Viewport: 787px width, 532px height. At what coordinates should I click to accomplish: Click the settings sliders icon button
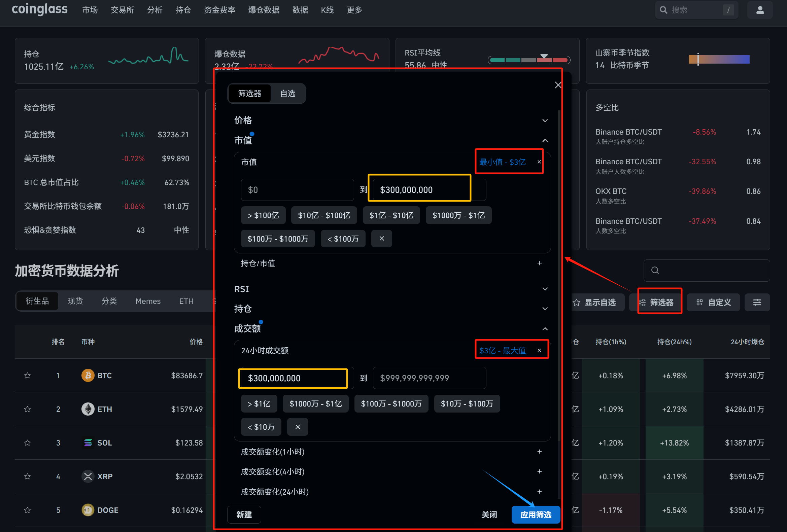(757, 302)
